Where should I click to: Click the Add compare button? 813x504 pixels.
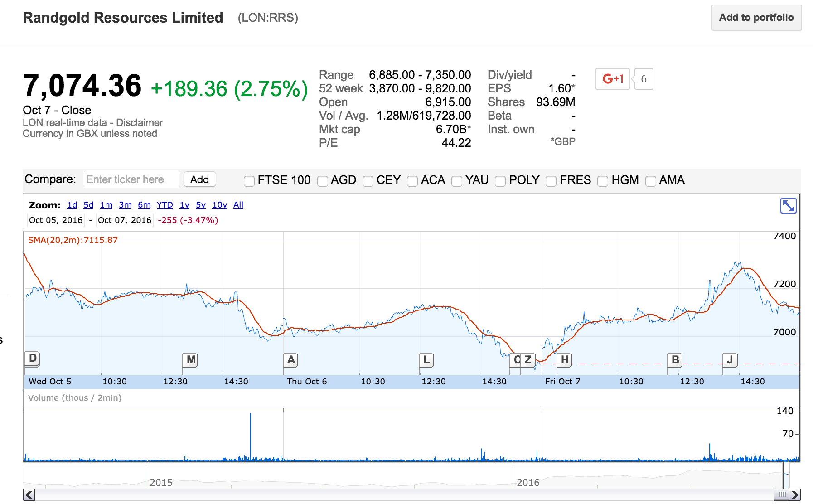[x=199, y=179]
